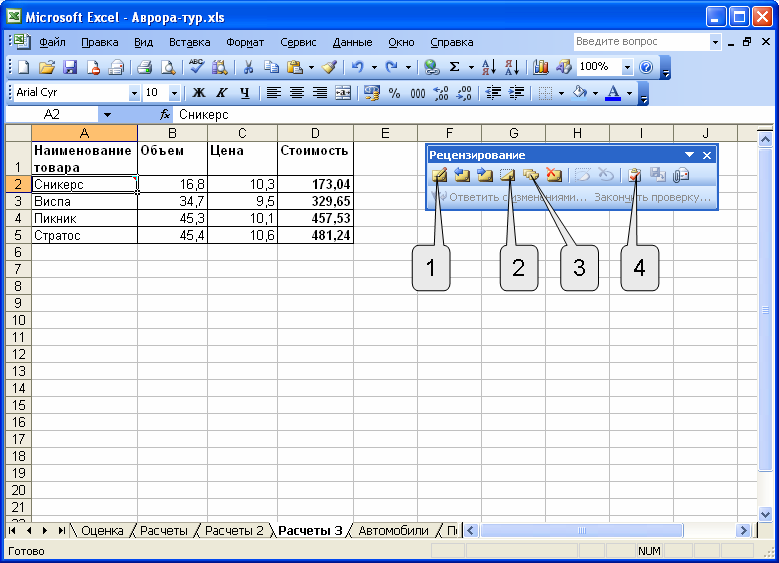The image size is (779, 563).
Task: Click the font color A button
Action: coord(613,93)
